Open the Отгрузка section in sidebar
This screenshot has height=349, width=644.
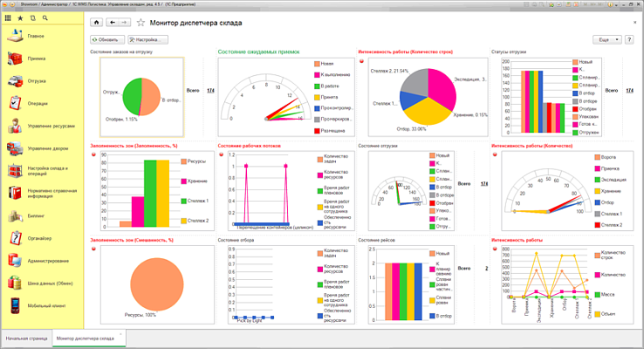[35, 81]
